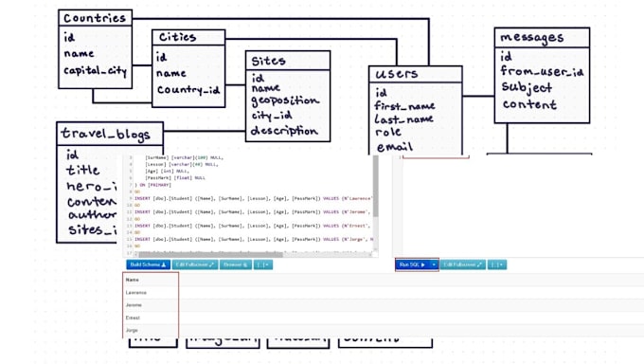Click email in the users table
The width and height of the screenshot is (644, 364).
(395, 147)
